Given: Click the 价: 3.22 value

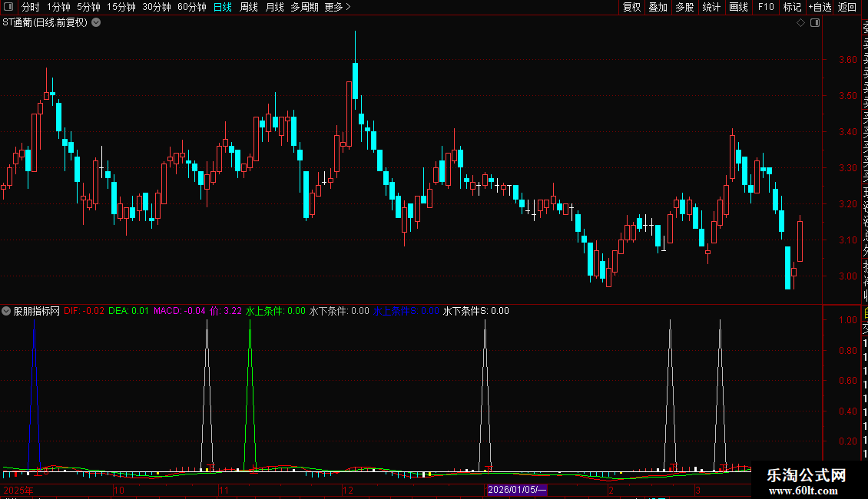Looking at the screenshot, I should pyautogui.click(x=226, y=311).
